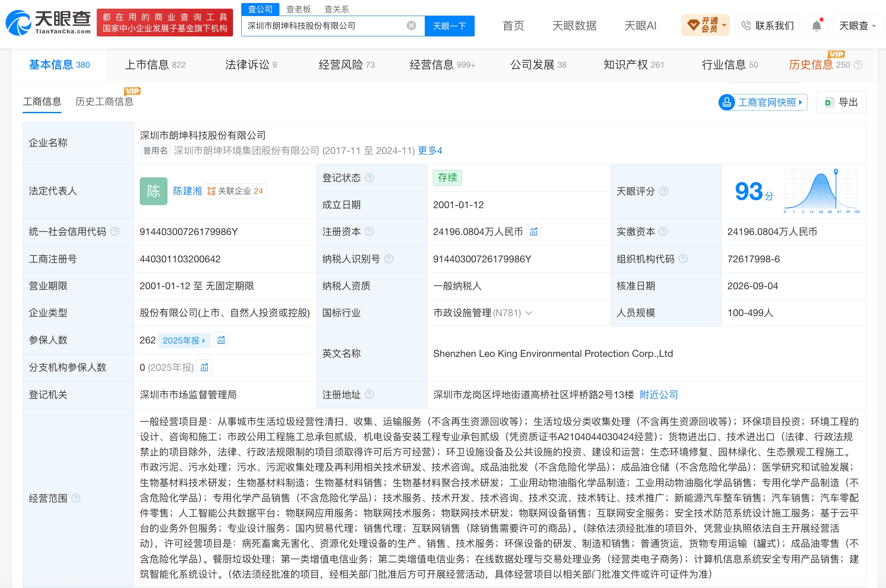The width and height of the screenshot is (886, 588).
Task: Click help icon next to 注册地址
Action: point(369,395)
